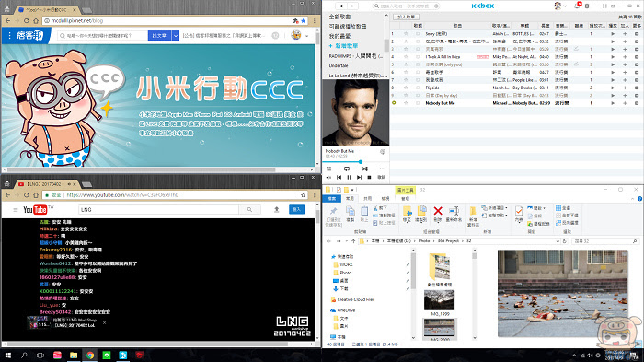Tick checkbox for I Took A Pill In Ibiza

(418, 57)
